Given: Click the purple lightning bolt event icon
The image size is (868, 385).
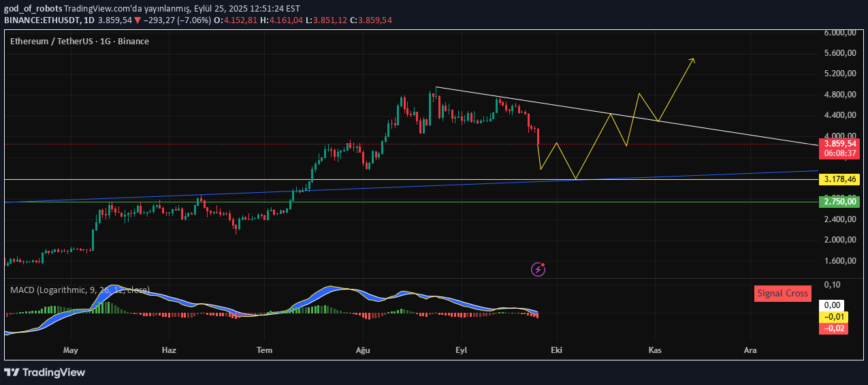Looking at the screenshot, I should (538, 269).
